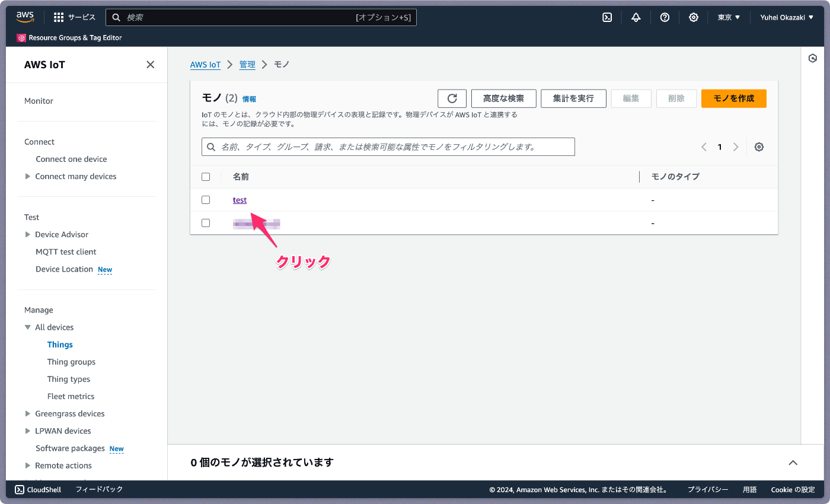This screenshot has width=830, height=504.
Task: Close the AWS IoT side navigation
Action: coord(151,65)
